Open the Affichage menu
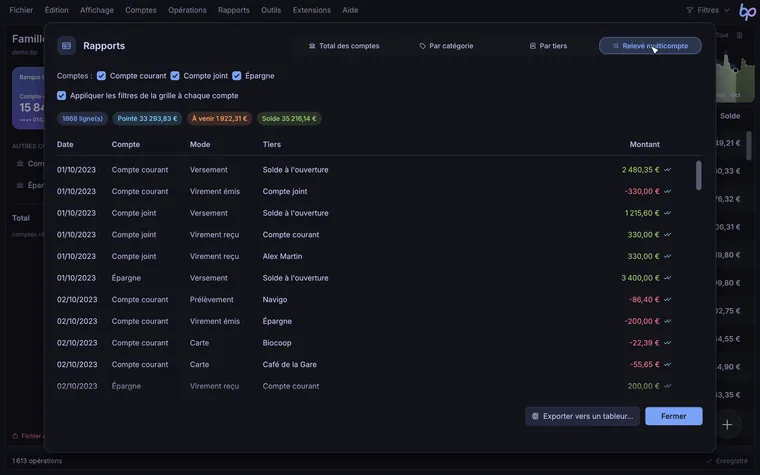This screenshot has width=760, height=475. coord(96,10)
